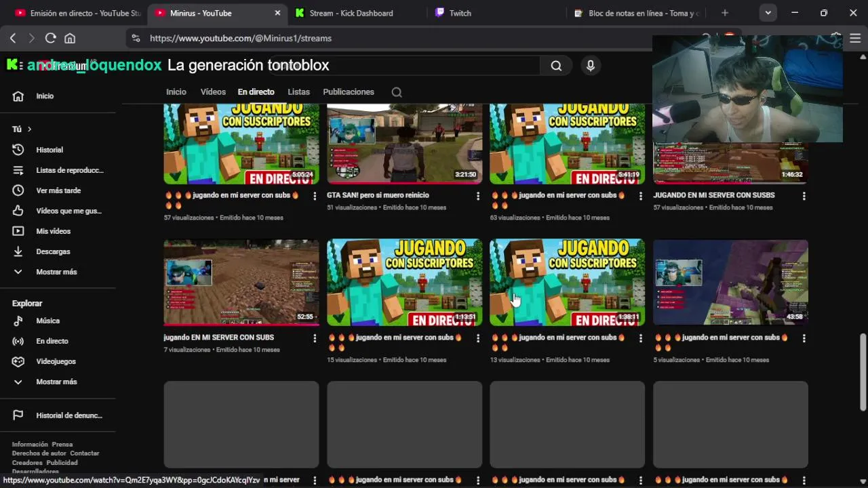Click the browser forward arrow

(x=31, y=39)
